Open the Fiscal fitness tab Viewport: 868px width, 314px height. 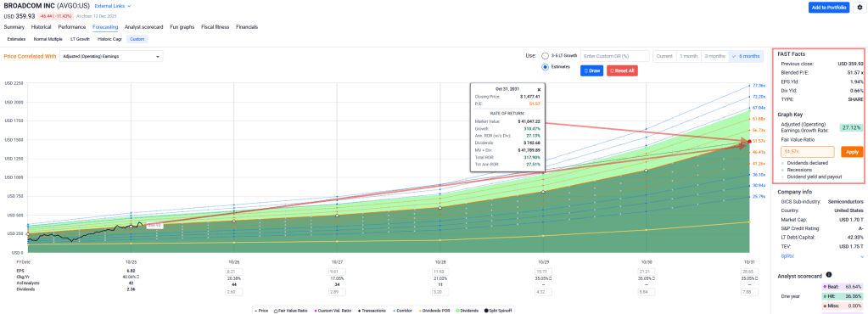pyautogui.click(x=216, y=26)
